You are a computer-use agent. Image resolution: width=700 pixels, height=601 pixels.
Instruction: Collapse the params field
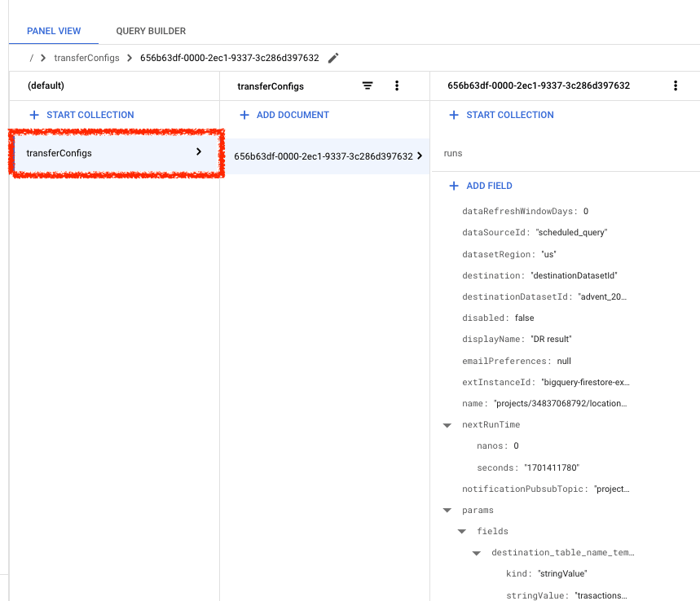coord(447,511)
